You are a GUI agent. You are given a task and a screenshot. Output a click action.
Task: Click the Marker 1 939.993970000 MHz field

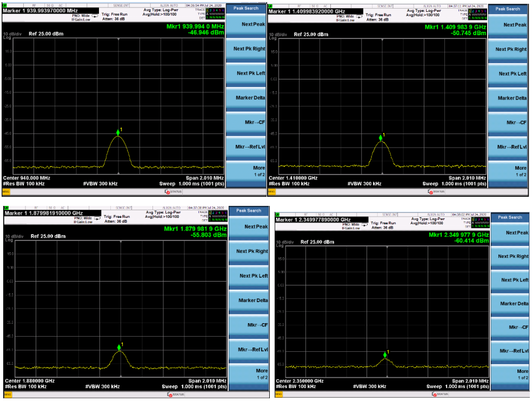pyautogui.click(x=50, y=11)
